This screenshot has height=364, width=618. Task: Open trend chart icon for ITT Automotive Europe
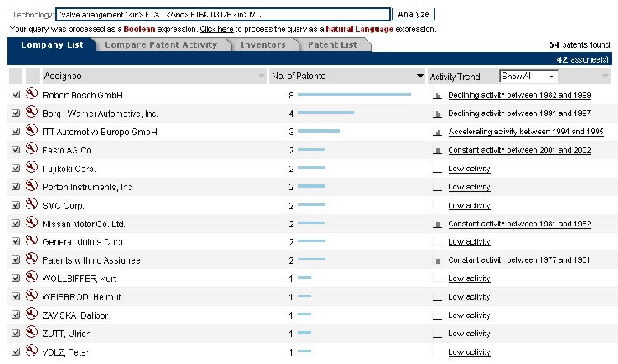coord(437,132)
